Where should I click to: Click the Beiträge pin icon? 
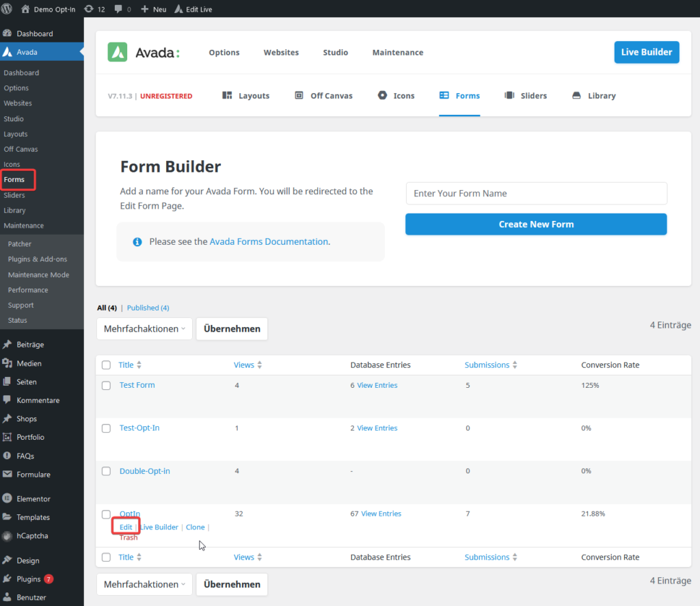tap(7, 344)
